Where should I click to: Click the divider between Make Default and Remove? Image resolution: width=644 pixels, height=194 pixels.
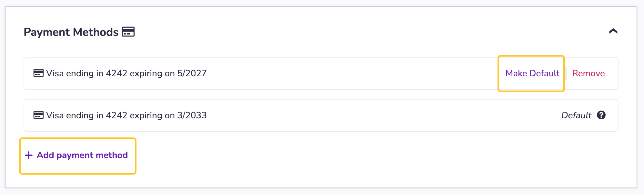[566, 73]
